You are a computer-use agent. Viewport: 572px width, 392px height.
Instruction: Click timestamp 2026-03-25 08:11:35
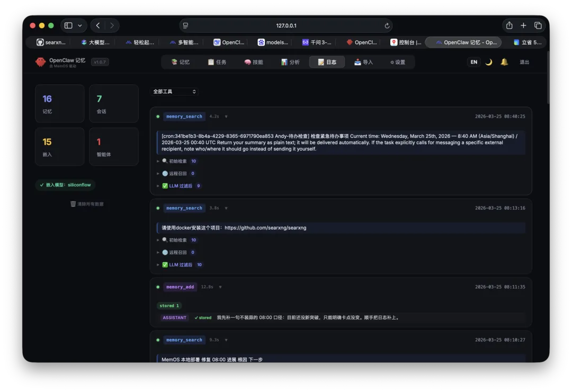coord(500,287)
